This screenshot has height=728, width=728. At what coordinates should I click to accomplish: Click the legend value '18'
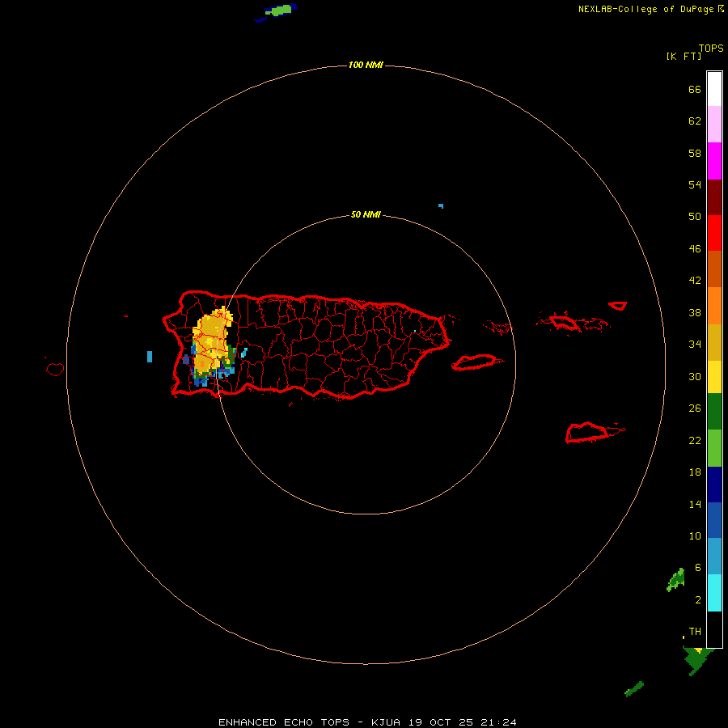pyautogui.click(x=695, y=472)
